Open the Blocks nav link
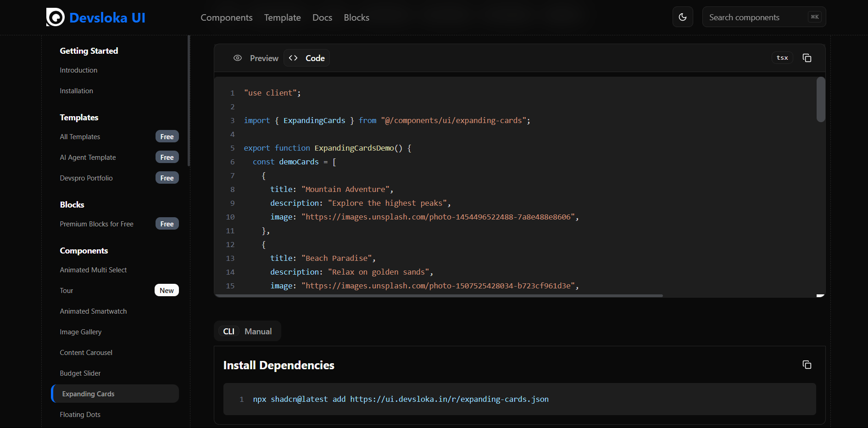The image size is (868, 428). tap(356, 17)
